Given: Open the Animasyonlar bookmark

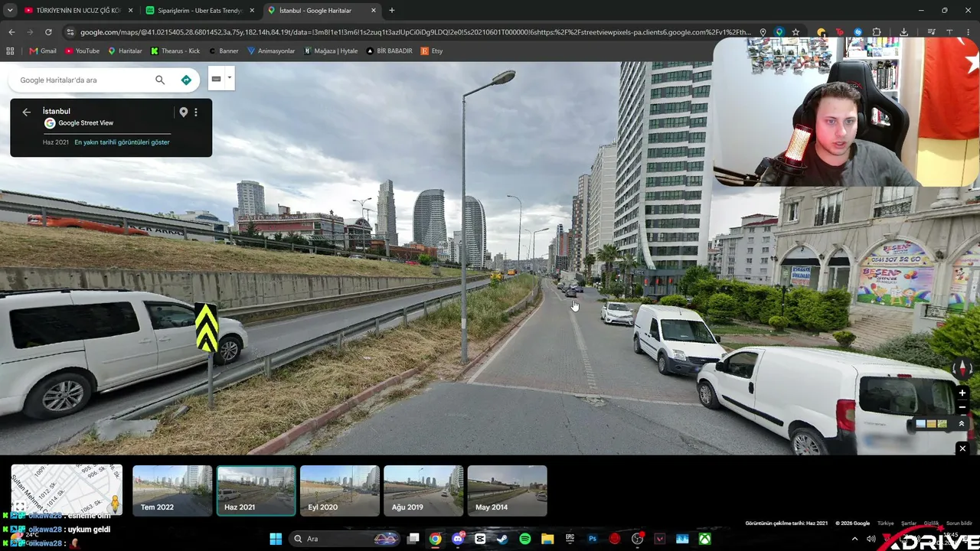Looking at the screenshot, I should [x=271, y=51].
